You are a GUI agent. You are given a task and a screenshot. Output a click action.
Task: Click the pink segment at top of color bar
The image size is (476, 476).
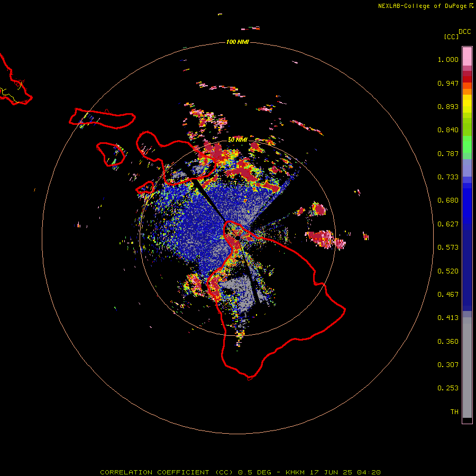pyautogui.click(x=467, y=57)
